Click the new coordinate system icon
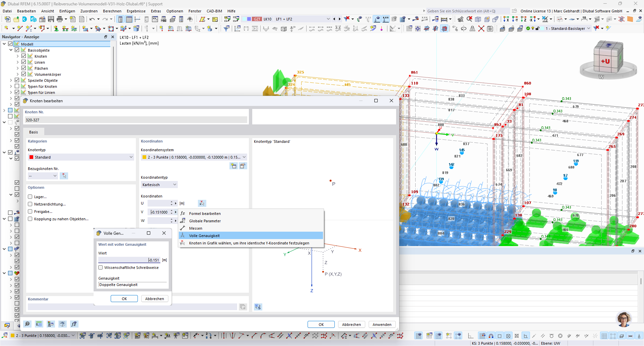The width and height of the screenshot is (644, 346). coord(233,166)
